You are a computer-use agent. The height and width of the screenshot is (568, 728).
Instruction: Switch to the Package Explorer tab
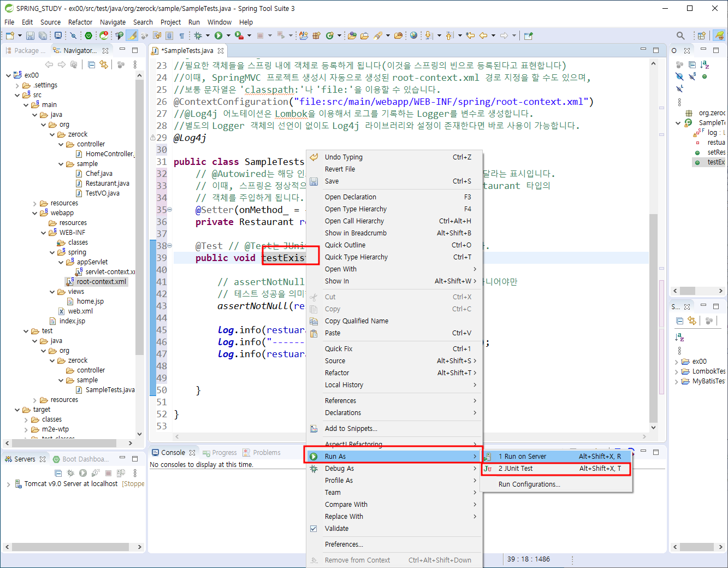[26, 50]
